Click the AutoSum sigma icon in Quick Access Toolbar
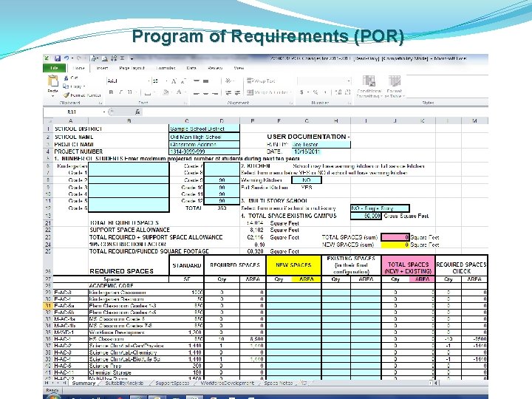Screen dimensions: 532x399 pyautogui.click(x=123, y=58)
